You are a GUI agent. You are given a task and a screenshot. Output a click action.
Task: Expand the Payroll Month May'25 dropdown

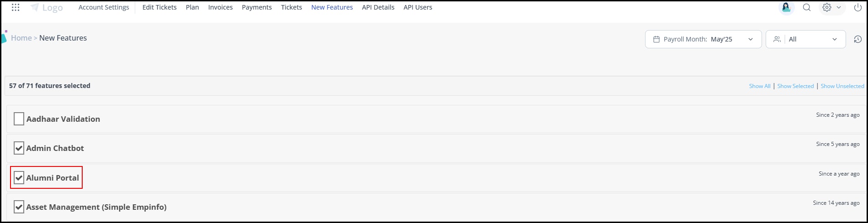[x=703, y=39]
